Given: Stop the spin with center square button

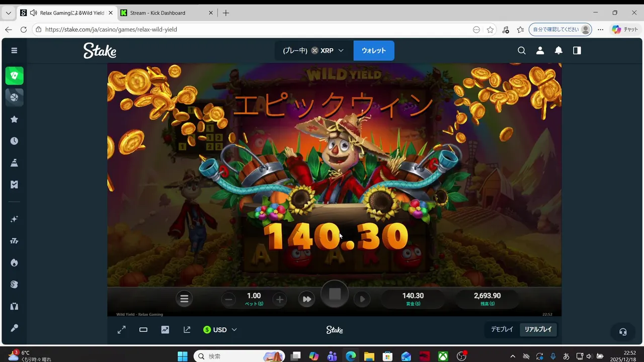Looking at the screenshot, I should (335, 294).
